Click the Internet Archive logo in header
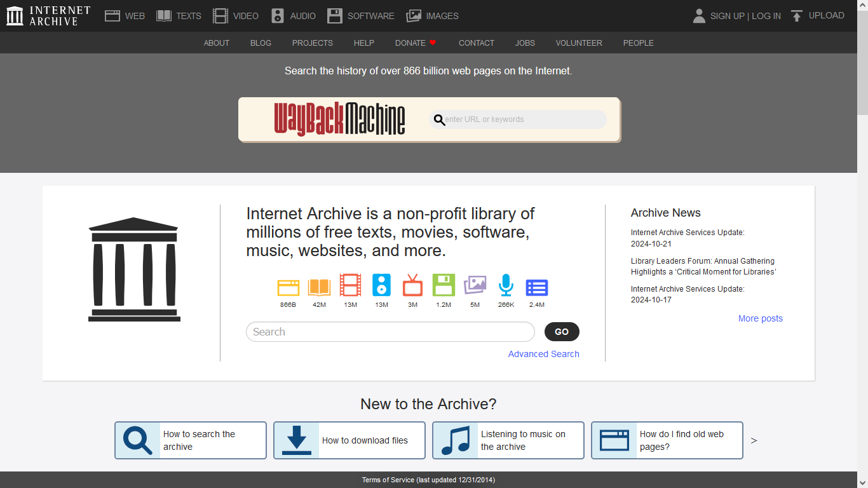 48,16
